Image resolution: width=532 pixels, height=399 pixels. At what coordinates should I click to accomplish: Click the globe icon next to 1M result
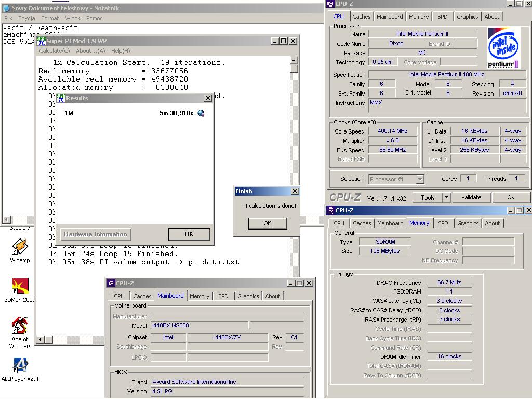[x=201, y=113]
